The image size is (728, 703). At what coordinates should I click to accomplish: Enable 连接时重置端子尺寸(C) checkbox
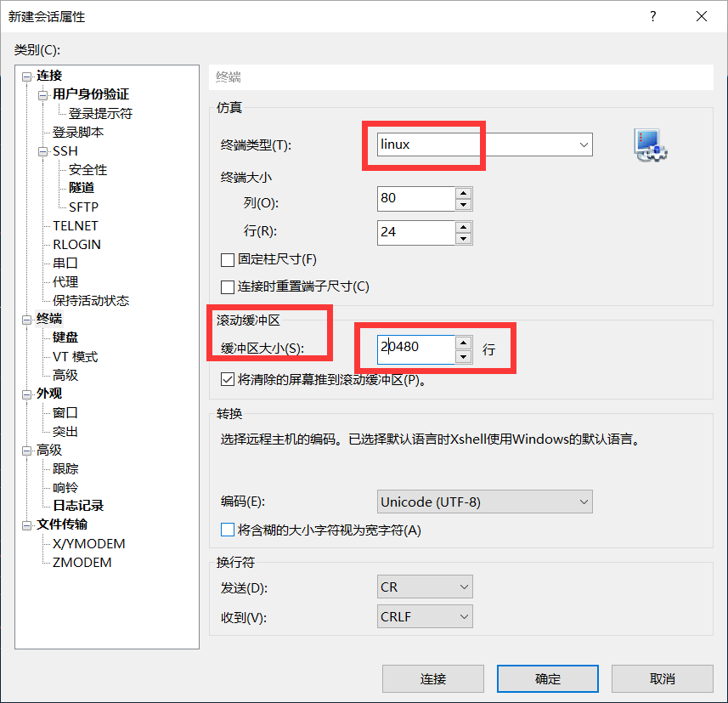[x=228, y=286]
